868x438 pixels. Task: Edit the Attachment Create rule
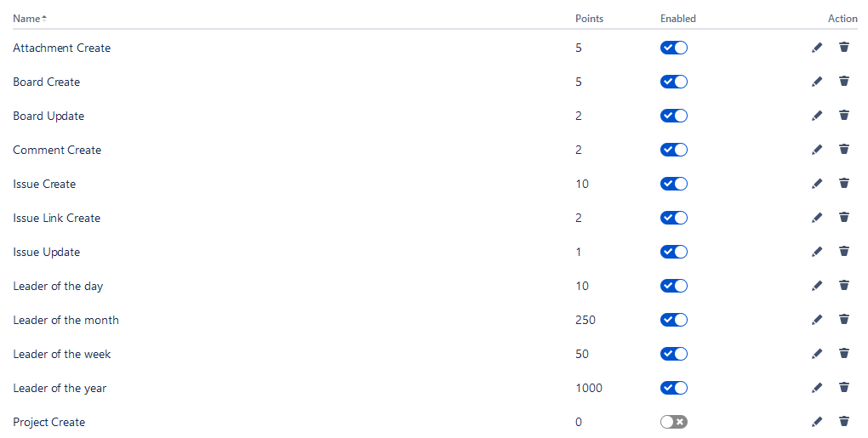click(x=817, y=48)
